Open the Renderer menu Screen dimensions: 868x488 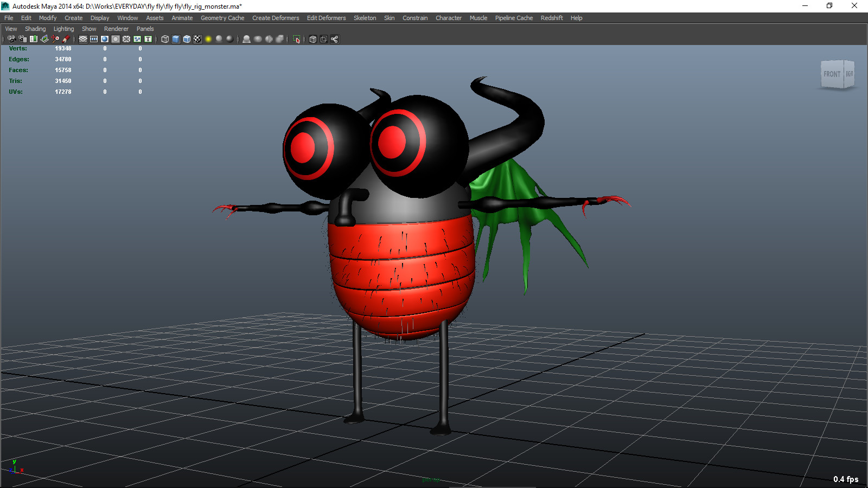[116, 29]
